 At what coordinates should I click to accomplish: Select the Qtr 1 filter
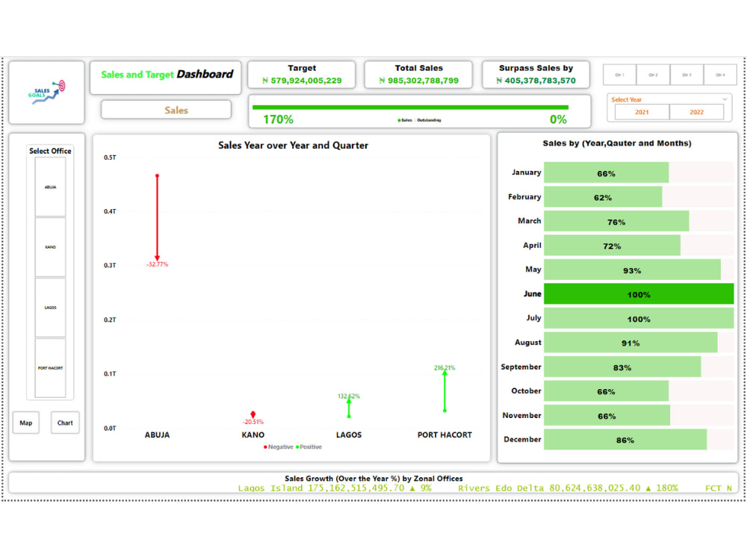pos(619,75)
